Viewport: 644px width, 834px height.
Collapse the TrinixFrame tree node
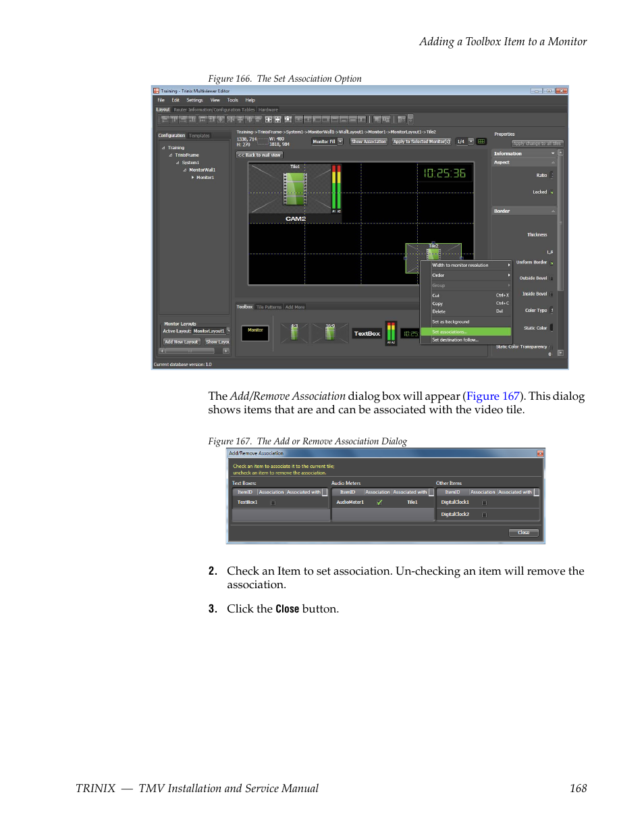point(171,155)
